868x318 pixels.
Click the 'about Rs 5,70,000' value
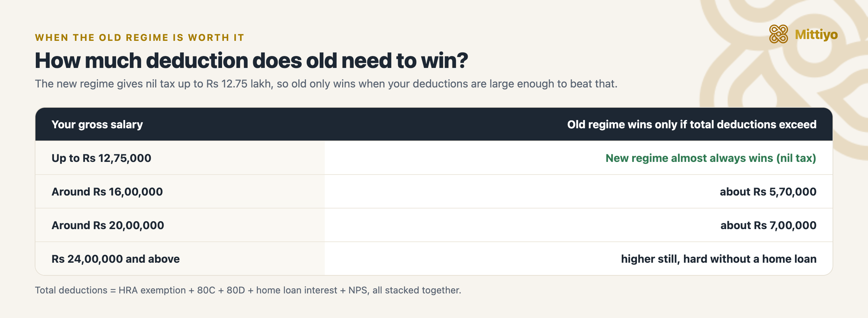click(x=768, y=192)
